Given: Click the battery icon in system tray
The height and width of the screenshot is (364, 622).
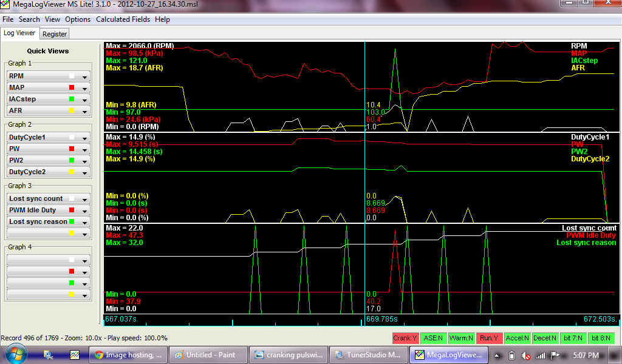Looking at the screenshot, I should [511, 356].
